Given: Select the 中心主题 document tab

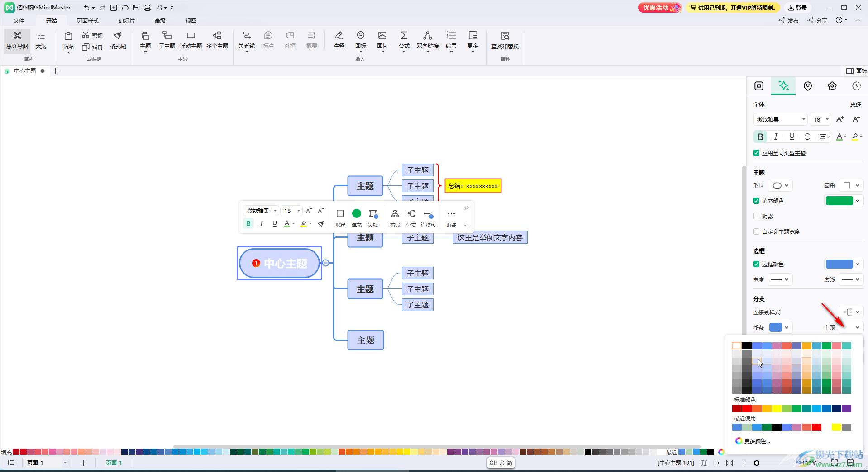Looking at the screenshot, I should [x=25, y=71].
